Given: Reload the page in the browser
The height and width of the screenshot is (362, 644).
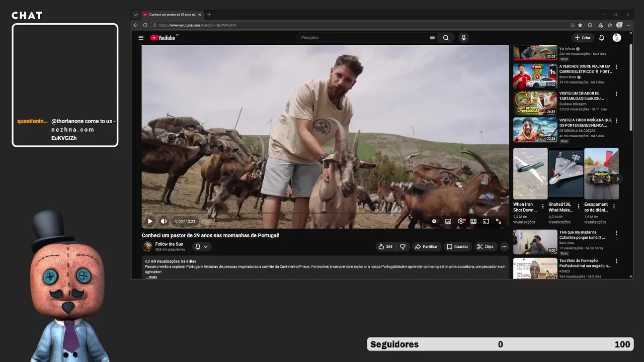Looking at the screenshot, I should click(x=145, y=25).
